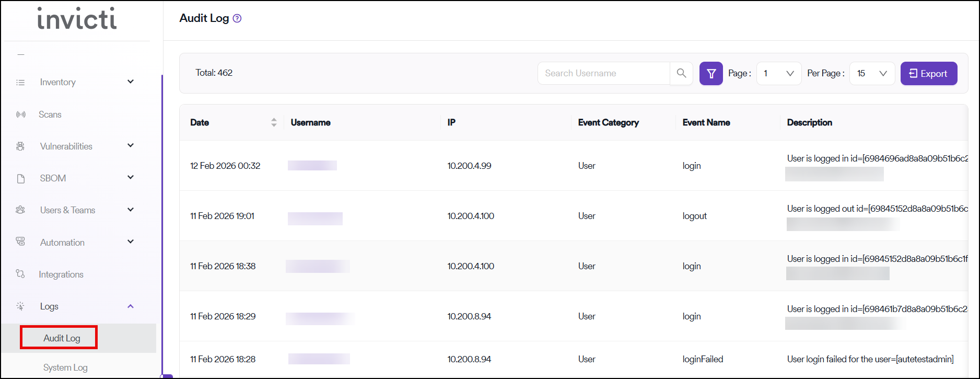Viewport: 980px width, 379px height.
Task: Click the Search Username input field
Action: (x=603, y=73)
